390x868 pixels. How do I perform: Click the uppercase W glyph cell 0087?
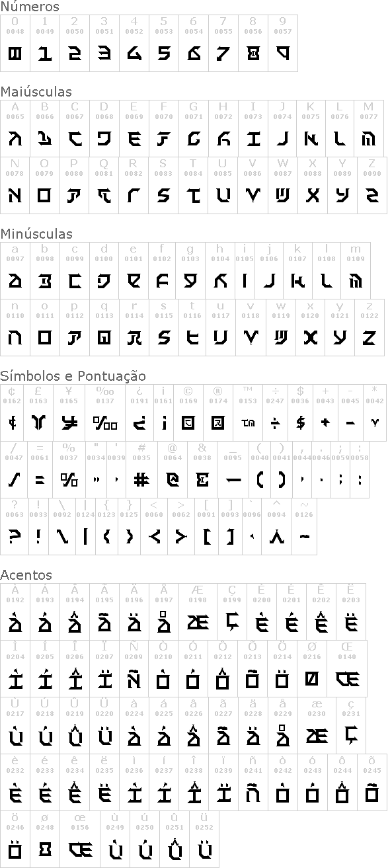coord(283,185)
